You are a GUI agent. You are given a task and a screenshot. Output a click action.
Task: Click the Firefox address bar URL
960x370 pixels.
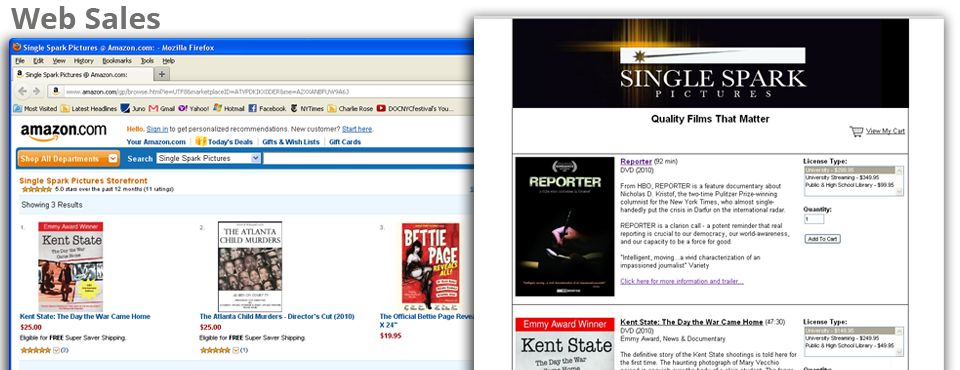click(x=207, y=92)
